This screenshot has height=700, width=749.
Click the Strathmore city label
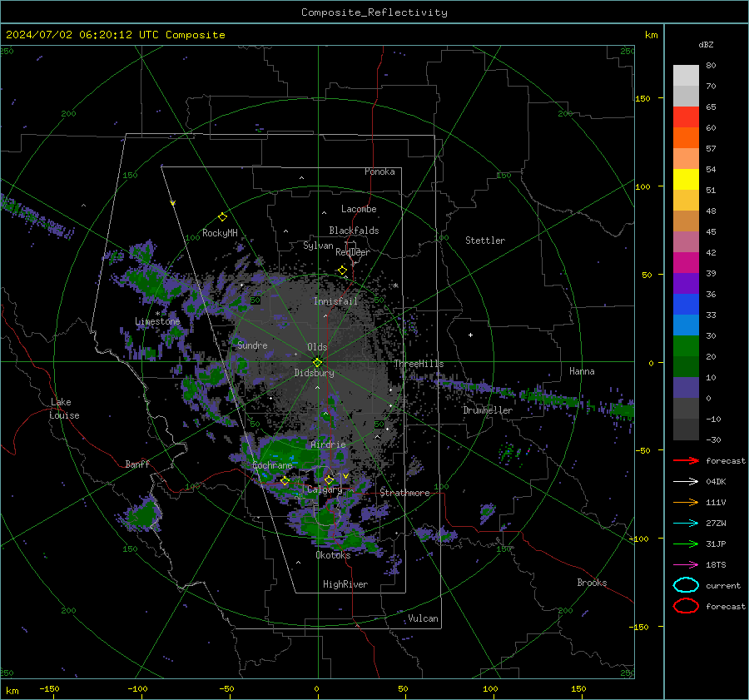[404, 493]
